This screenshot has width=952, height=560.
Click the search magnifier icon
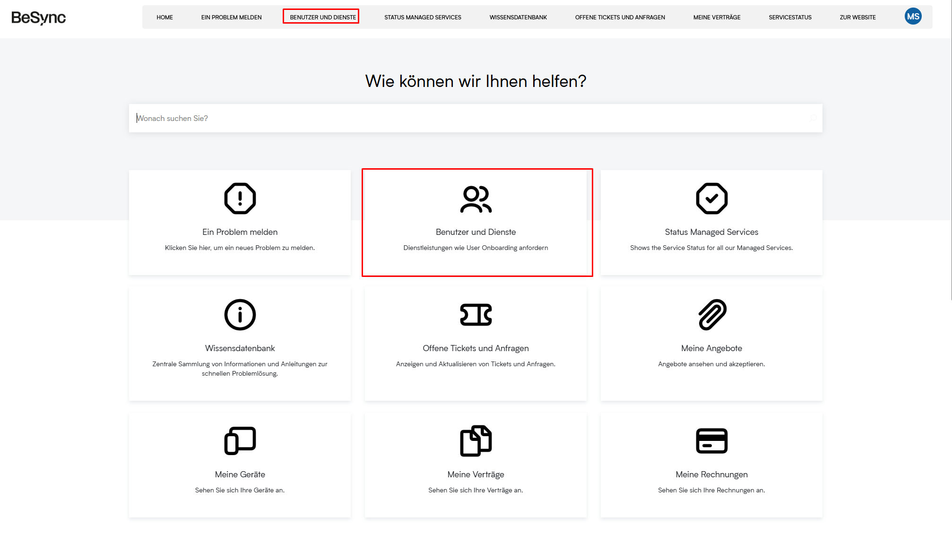pyautogui.click(x=813, y=118)
